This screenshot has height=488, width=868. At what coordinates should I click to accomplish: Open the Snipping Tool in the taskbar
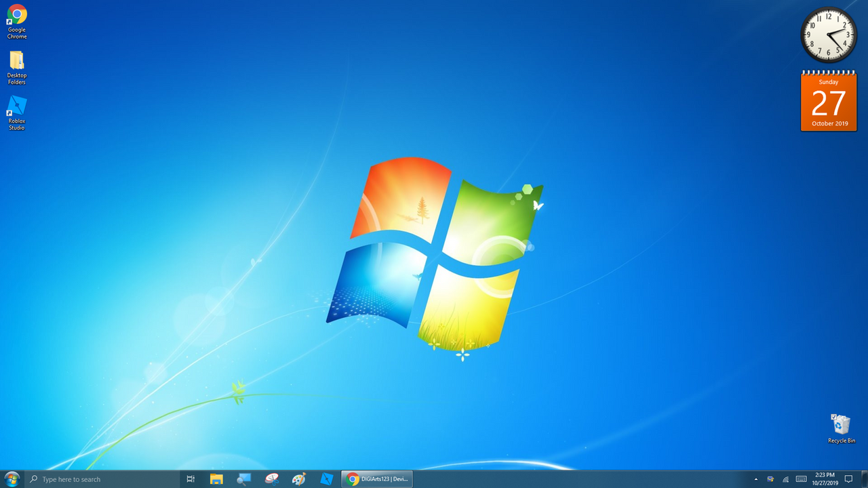tap(272, 479)
